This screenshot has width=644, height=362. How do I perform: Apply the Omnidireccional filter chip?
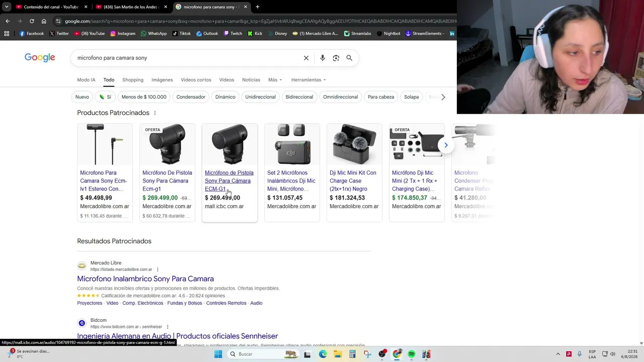(x=341, y=97)
